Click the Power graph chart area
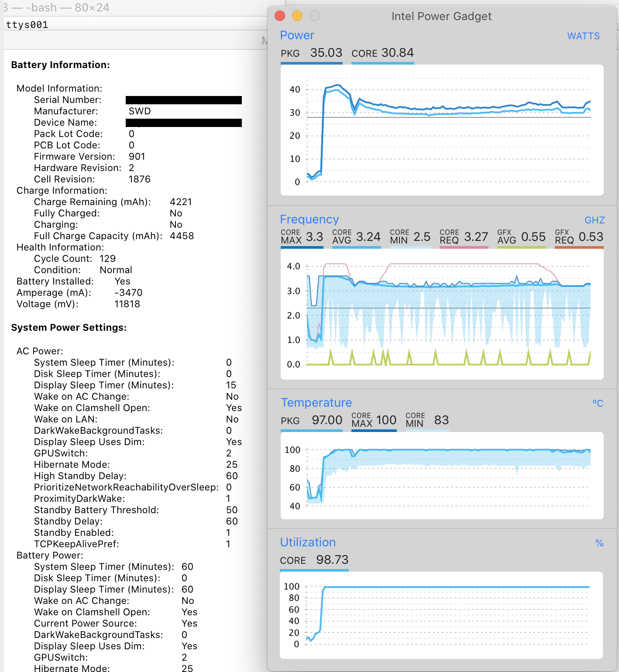619x672 pixels. (x=442, y=130)
